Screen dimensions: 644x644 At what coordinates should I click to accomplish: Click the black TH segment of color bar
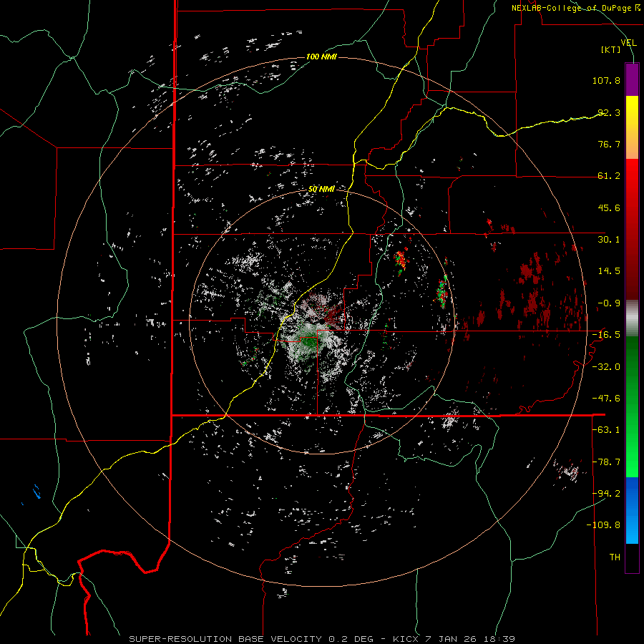click(632, 557)
